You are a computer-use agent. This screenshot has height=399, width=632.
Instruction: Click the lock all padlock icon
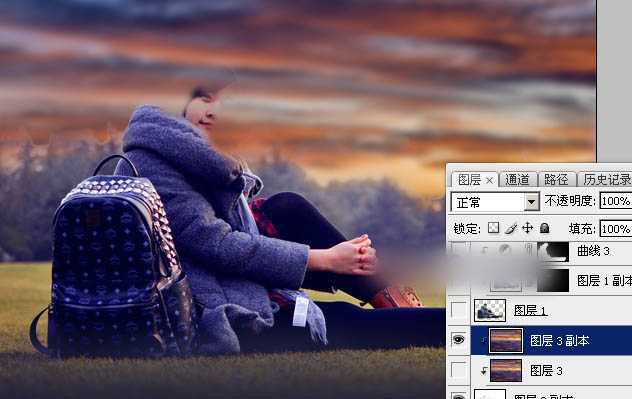545,228
